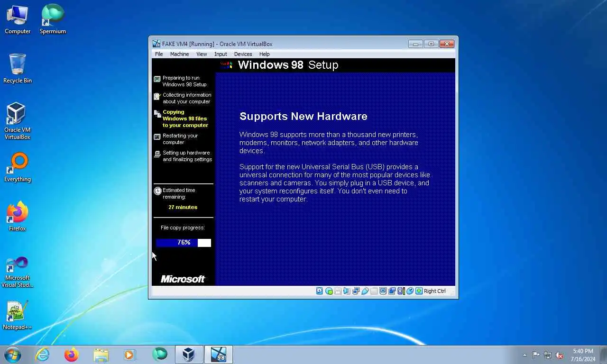
Task: Click the mouse integration status icon
Action: click(x=410, y=291)
